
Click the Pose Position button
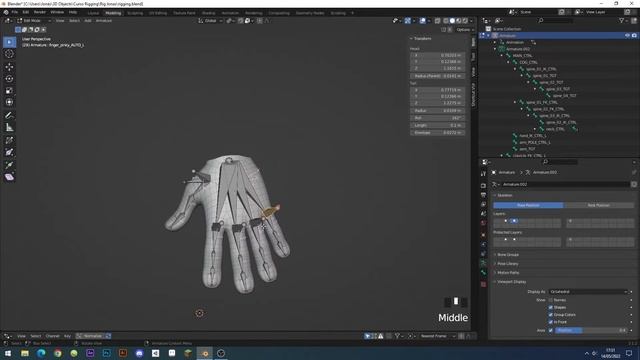coord(528,205)
